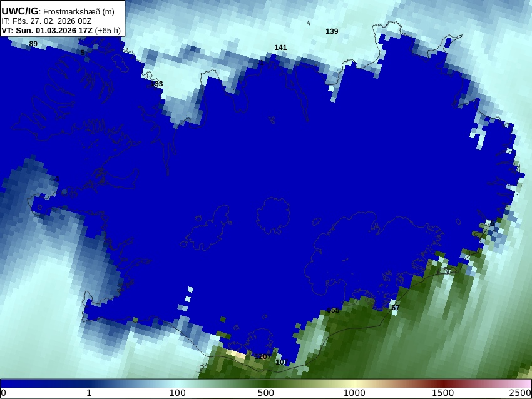Click the colorbar label "500"

[265, 393]
